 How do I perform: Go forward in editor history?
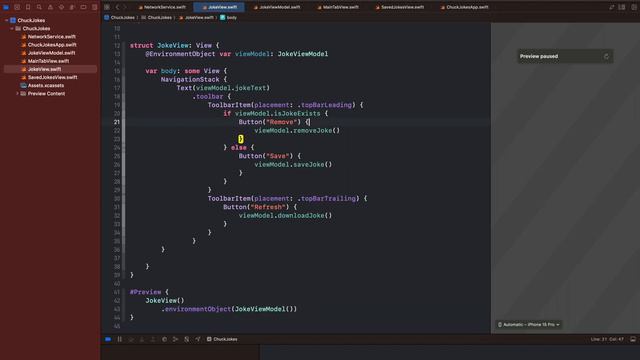tap(125, 7)
